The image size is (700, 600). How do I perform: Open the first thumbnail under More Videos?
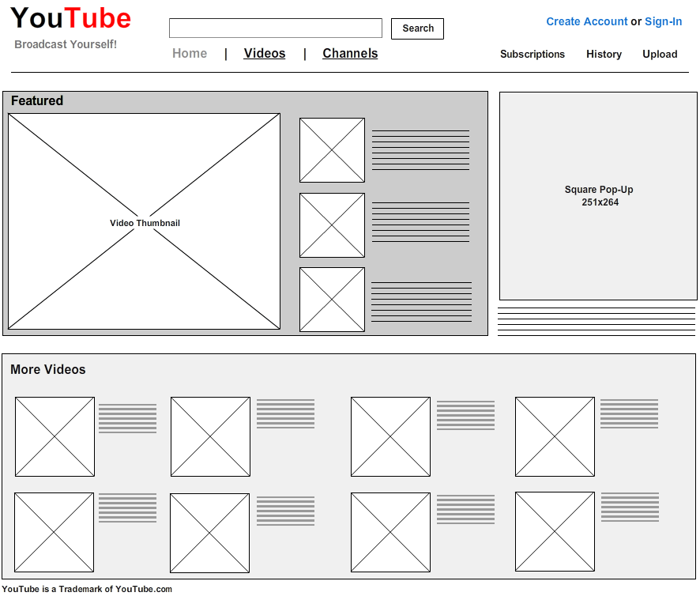pos(55,436)
